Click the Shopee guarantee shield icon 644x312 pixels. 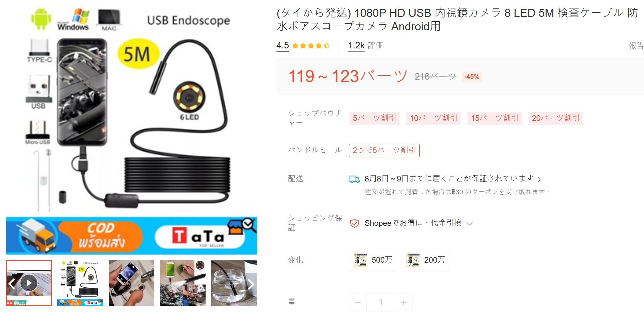[x=354, y=223]
